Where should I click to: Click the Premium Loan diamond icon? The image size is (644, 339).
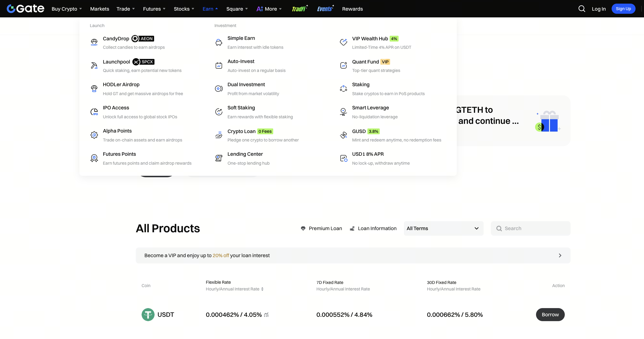[x=303, y=228]
